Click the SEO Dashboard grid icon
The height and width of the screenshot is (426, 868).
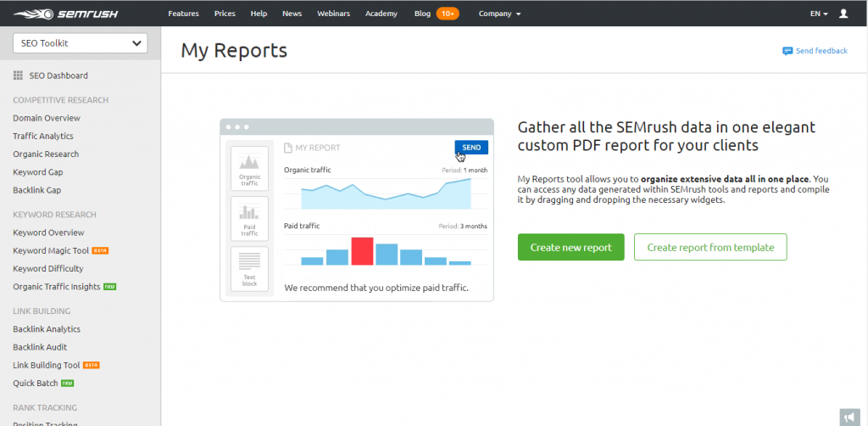point(18,76)
